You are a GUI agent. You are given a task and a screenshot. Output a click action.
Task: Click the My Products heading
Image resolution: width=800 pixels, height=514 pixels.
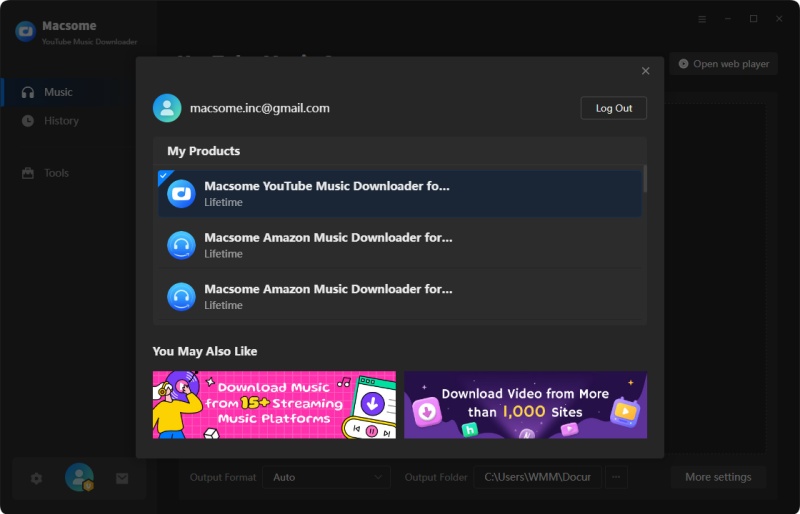(204, 151)
